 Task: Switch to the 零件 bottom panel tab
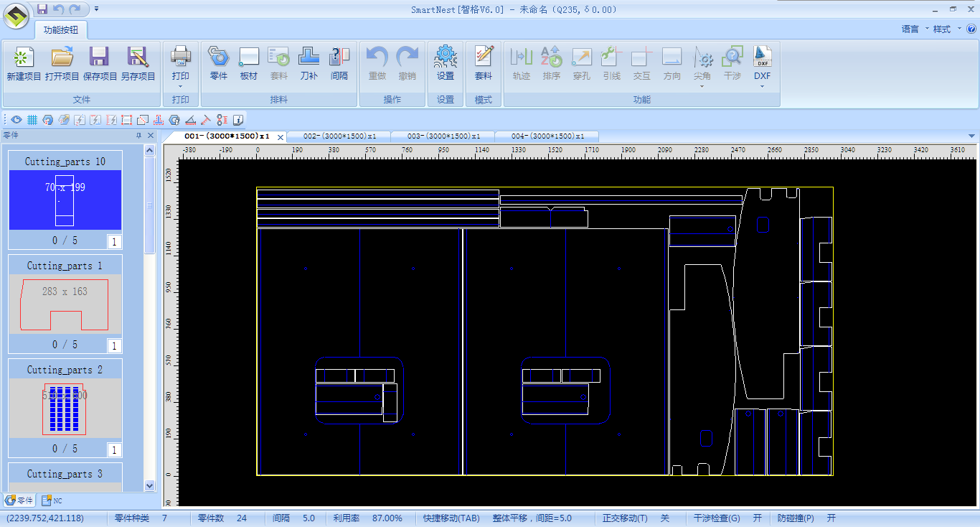tap(19, 500)
